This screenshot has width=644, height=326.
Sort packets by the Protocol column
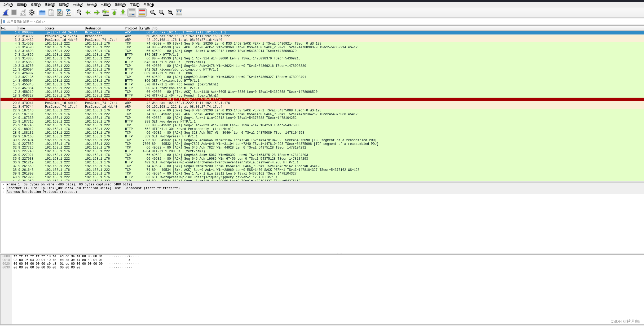click(x=131, y=28)
